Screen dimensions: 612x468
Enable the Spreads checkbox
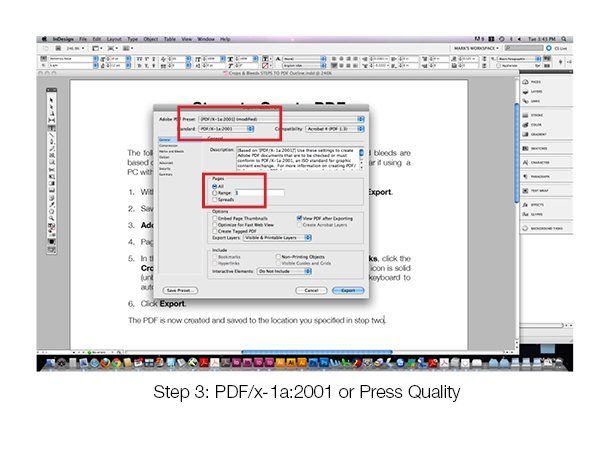(214, 199)
